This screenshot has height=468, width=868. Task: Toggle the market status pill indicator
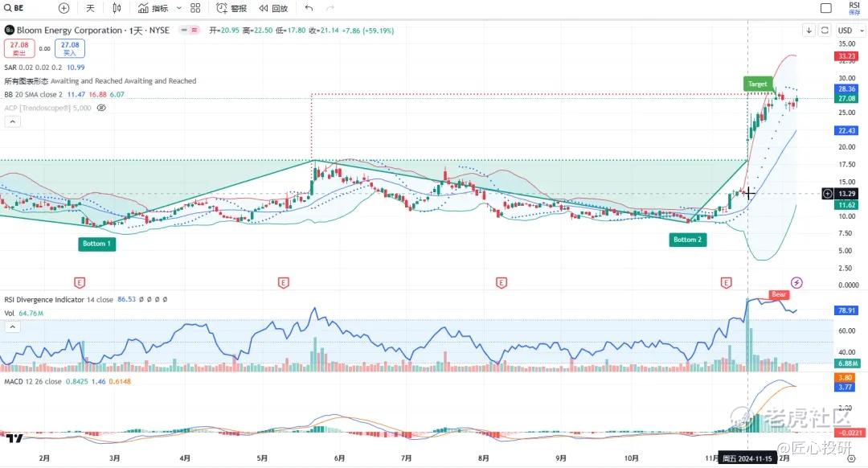pyautogui.click(x=190, y=31)
